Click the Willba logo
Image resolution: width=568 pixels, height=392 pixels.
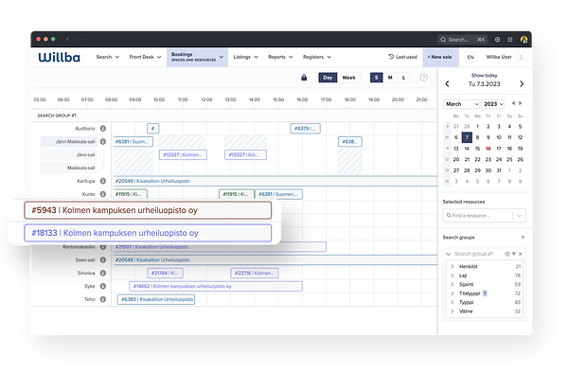point(59,57)
